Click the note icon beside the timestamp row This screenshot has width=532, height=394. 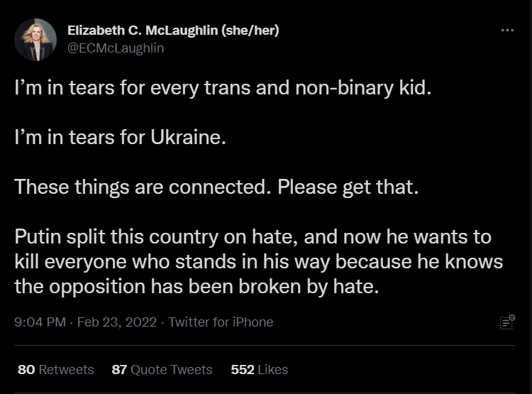[506, 322]
